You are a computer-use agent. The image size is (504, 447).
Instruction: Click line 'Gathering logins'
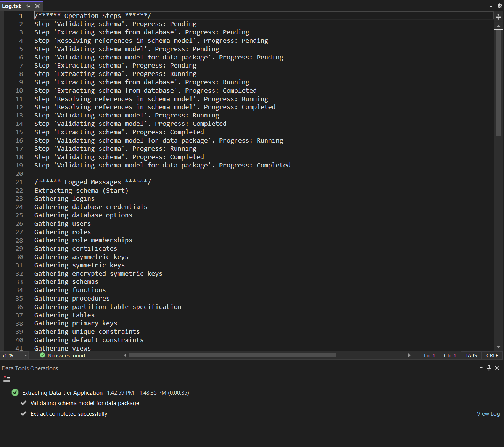tap(64, 198)
